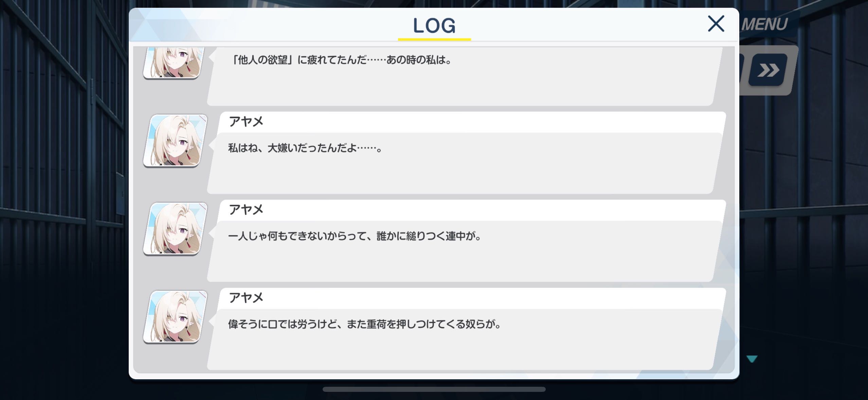This screenshot has height=400, width=868.
Task: Click the yellow underline beneath LOG
Action: tap(434, 39)
